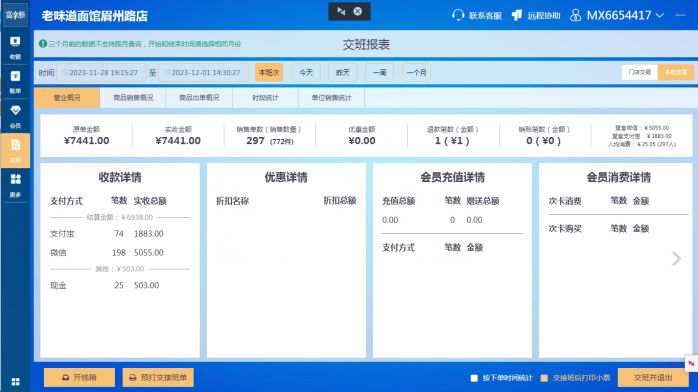
Task: Click the grid icon at sidebar bottom
Action: (16, 381)
